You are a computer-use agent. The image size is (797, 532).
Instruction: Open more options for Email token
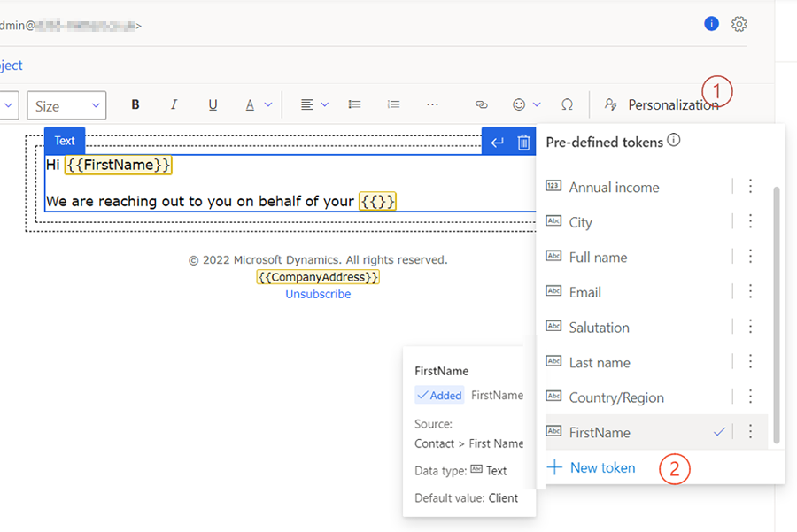[750, 291]
